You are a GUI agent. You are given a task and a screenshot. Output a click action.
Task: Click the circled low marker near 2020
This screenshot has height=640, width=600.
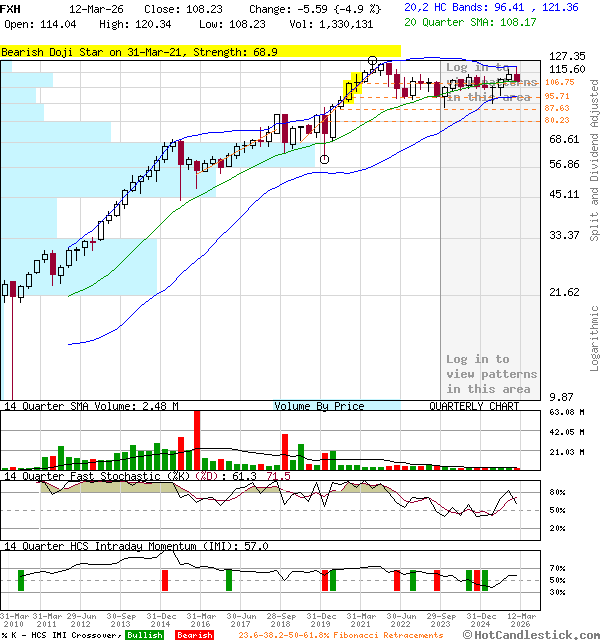point(324,159)
